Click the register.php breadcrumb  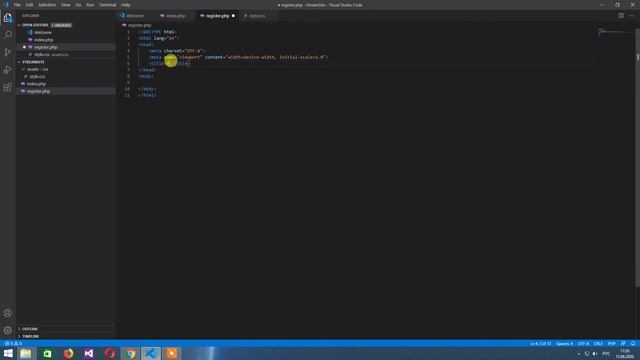(139, 25)
